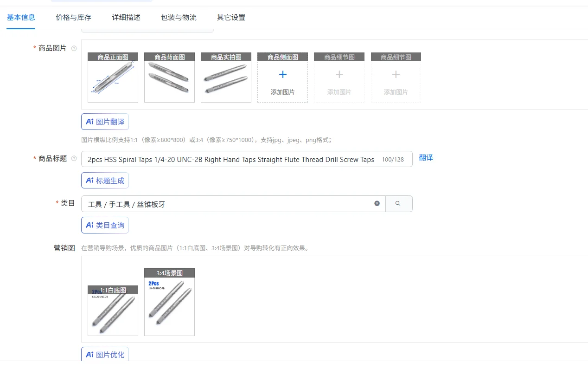Go to the 详细描述 tab
This screenshot has height=382, width=588.
(126, 18)
